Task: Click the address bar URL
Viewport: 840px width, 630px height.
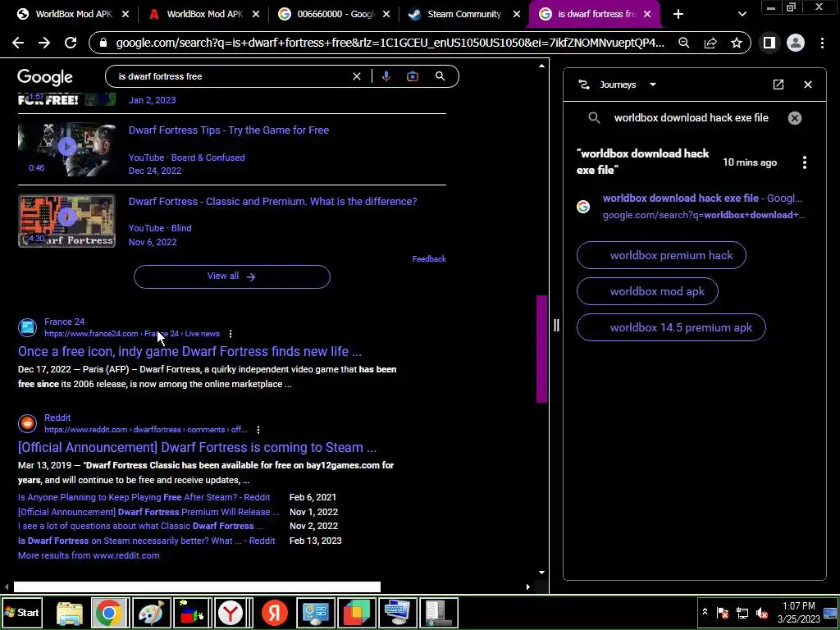Action: click(390, 43)
